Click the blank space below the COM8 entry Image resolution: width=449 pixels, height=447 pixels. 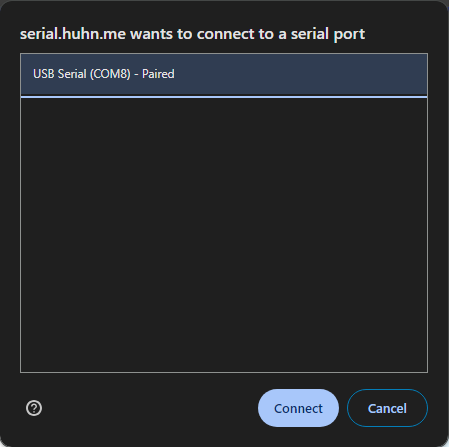tap(224, 235)
